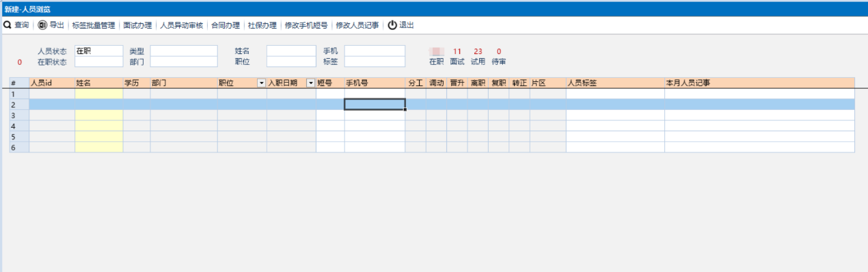Open 面试办理 in the toolbar
This screenshot has width=868, height=272.
[137, 25]
